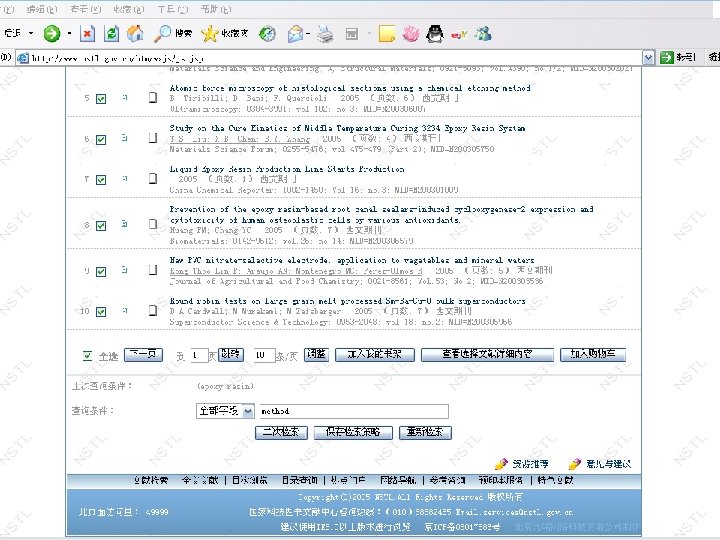Expand the 全部字段 field selector dropdown

click(248, 411)
